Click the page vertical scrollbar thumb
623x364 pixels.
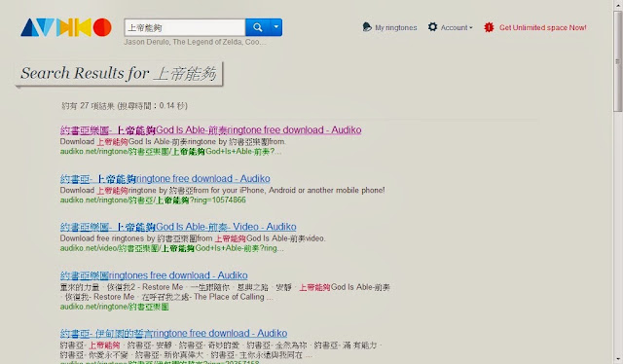(x=617, y=61)
